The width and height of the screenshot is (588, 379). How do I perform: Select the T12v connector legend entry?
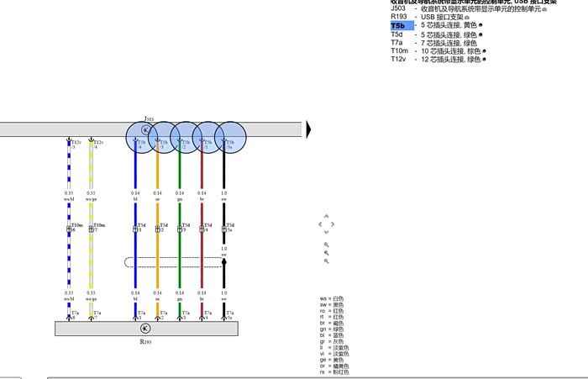click(398, 59)
